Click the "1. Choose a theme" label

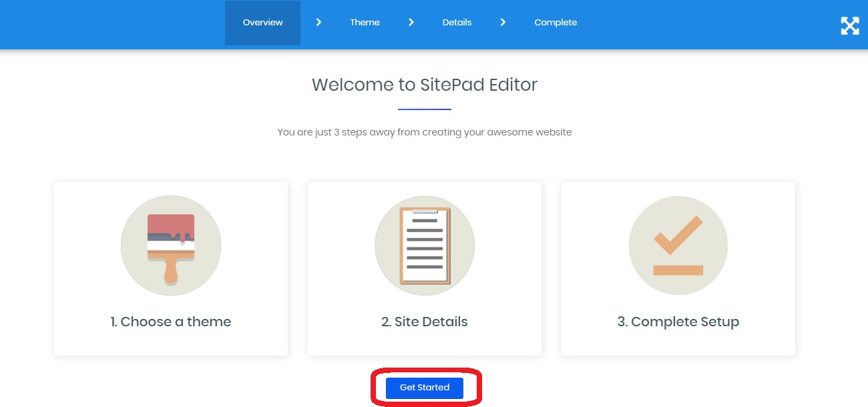171,322
